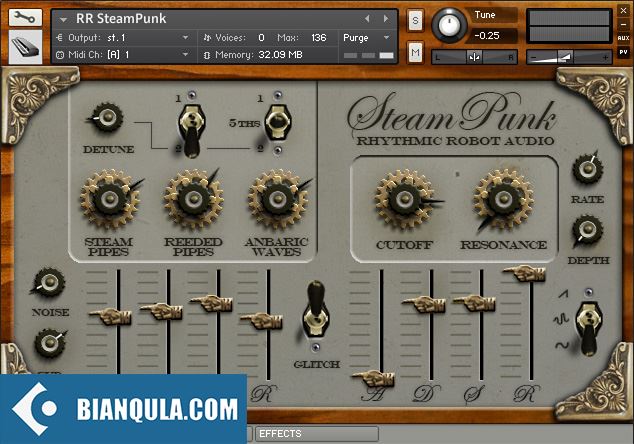Adjust the Tune knob

[x=449, y=25]
